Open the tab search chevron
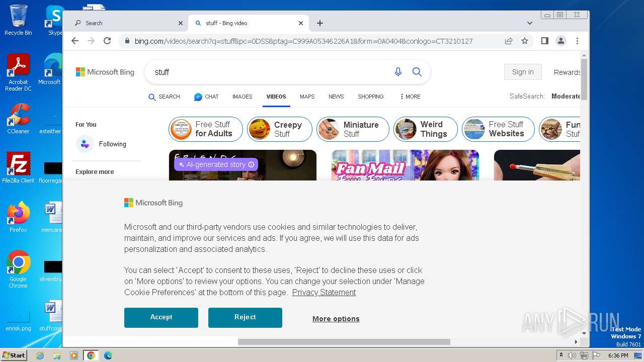644x362 pixels. tap(530, 23)
